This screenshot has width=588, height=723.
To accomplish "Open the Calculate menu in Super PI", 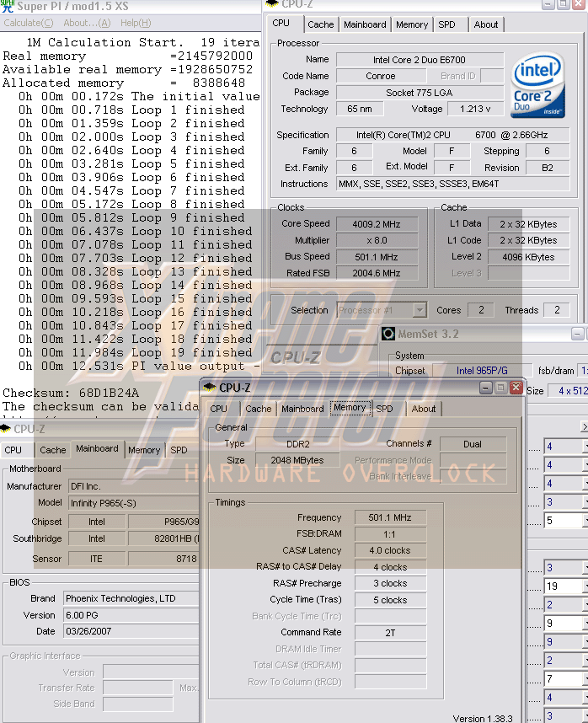I will click(x=29, y=23).
